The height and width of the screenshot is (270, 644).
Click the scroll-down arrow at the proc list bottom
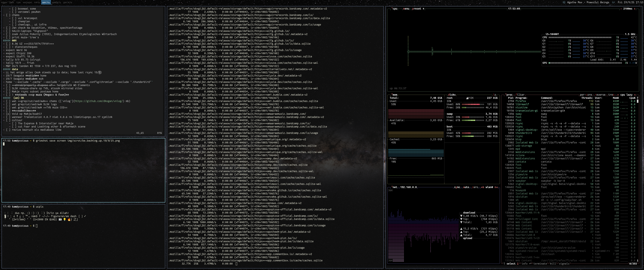point(637,260)
